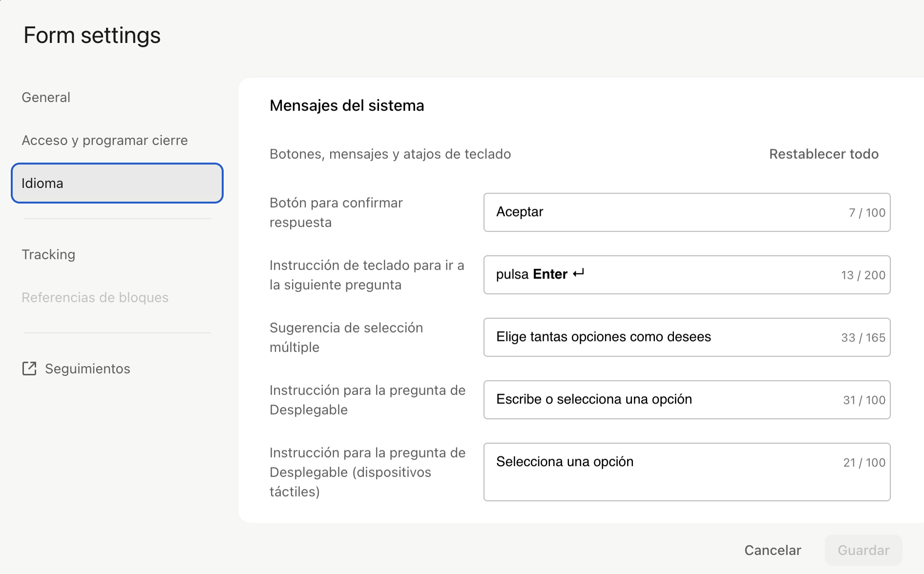Click label Instrucción de teclado para ir a la siguiente pregunta

pyautogui.click(x=367, y=275)
